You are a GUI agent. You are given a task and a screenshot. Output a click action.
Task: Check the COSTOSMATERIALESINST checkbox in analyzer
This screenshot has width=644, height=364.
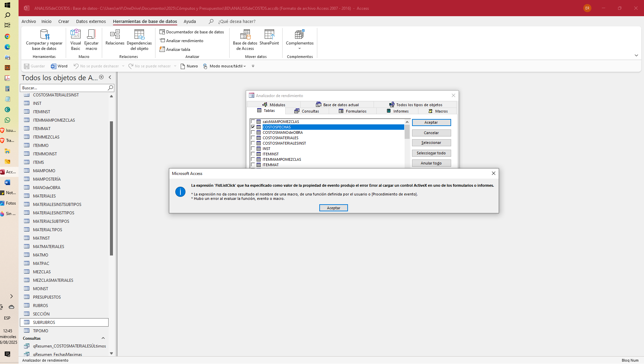(x=253, y=143)
